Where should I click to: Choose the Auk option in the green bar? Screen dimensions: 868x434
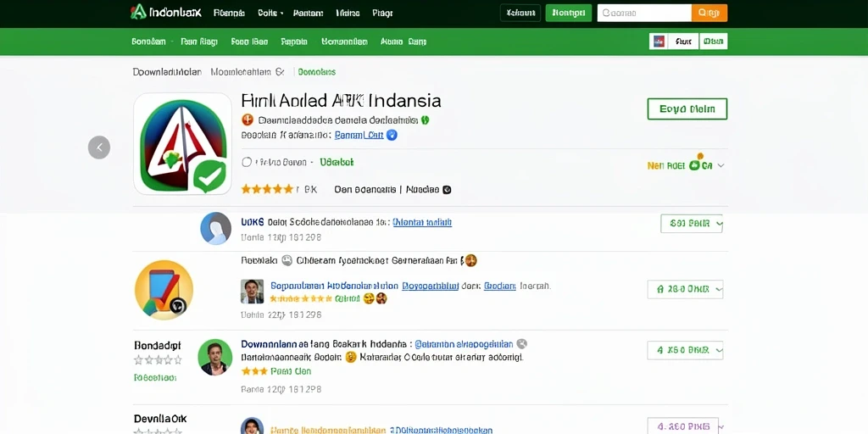coord(684,42)
